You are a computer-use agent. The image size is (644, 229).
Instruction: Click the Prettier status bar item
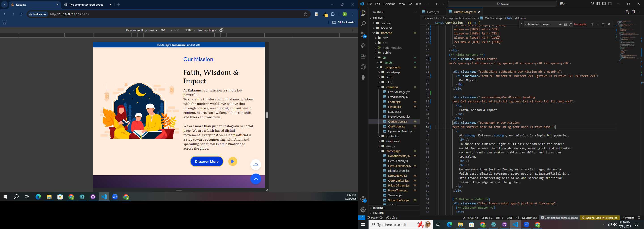(627, 218)
